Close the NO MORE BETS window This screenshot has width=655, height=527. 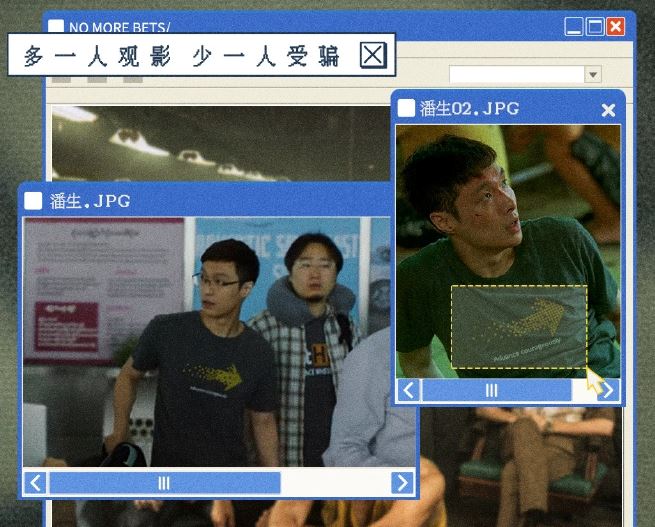[615, 27]
